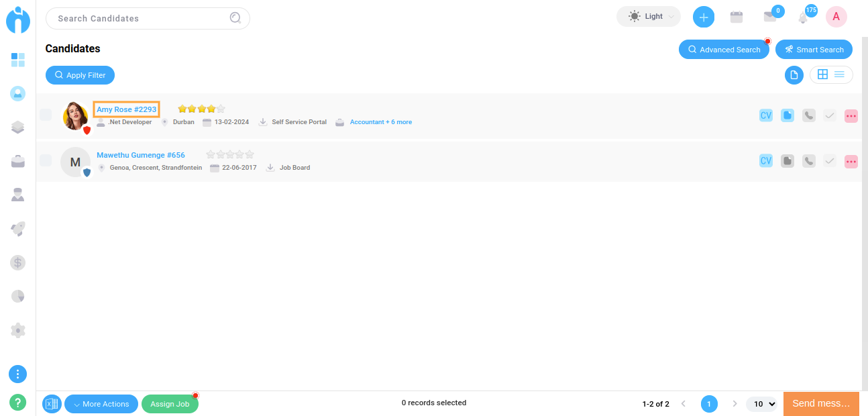Open the notifications bell icon
The width and height of the screenshot is (868, 416).
802,18
